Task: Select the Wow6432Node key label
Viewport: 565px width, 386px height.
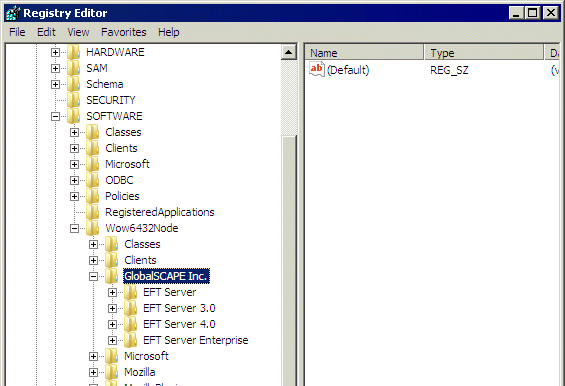Action: [142, 228]
